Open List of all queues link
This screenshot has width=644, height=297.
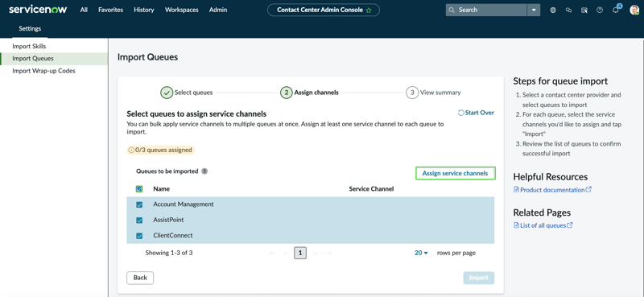[x=543, y=225]
